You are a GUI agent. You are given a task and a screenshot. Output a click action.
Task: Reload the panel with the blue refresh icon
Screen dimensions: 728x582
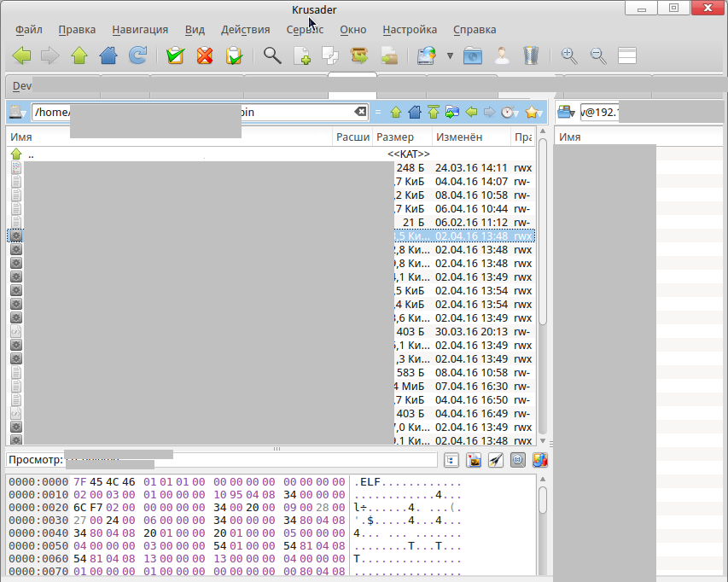click(138, 55)
